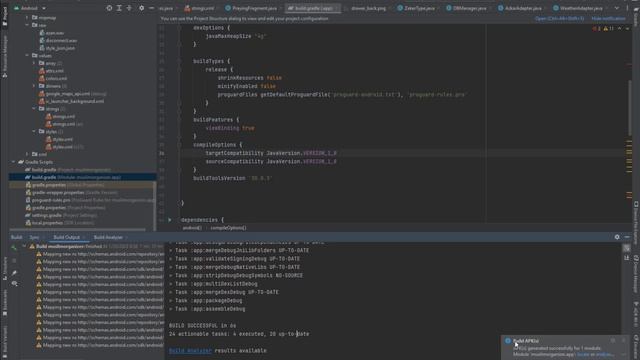
Task: Collapse the raw folder
Action: click(x=27, y=25)
